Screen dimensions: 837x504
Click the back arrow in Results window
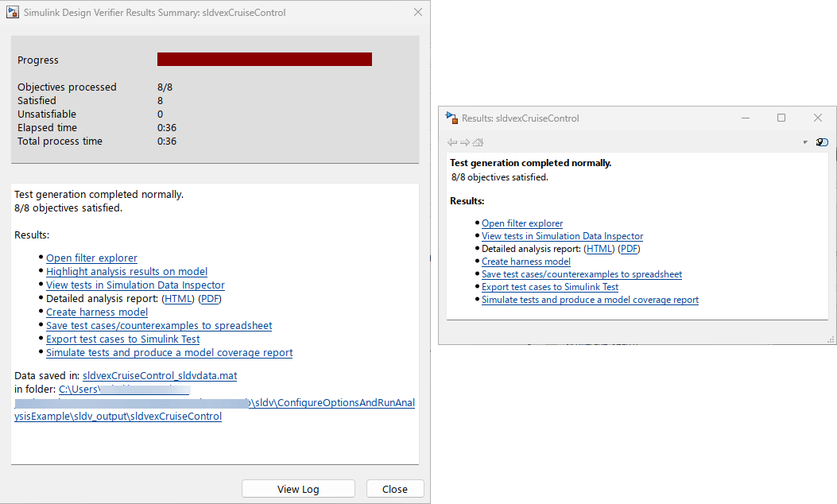pyautogui.click(x=452, y=142)
